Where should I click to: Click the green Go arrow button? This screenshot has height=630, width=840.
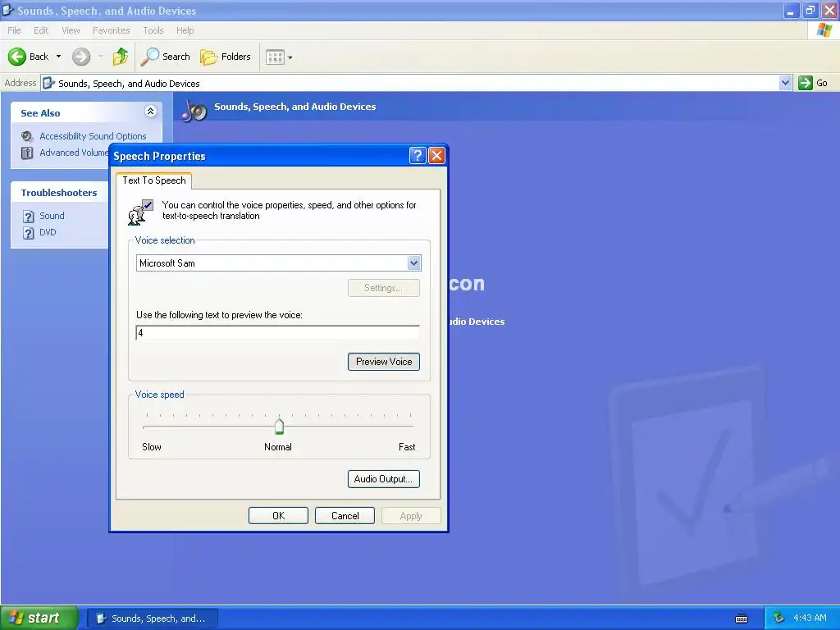(806, 83)
